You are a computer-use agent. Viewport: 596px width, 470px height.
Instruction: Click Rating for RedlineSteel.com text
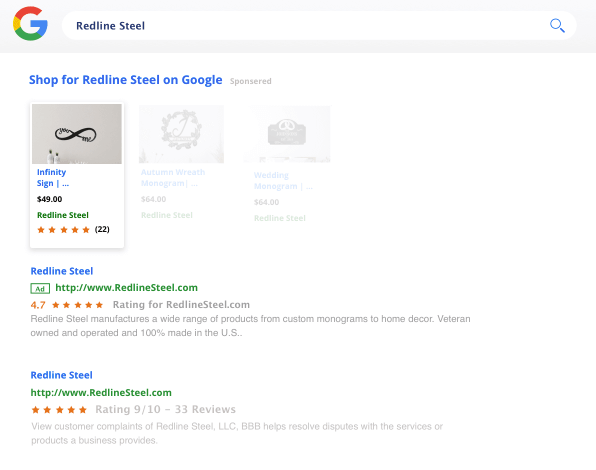[x=181, y=305]
